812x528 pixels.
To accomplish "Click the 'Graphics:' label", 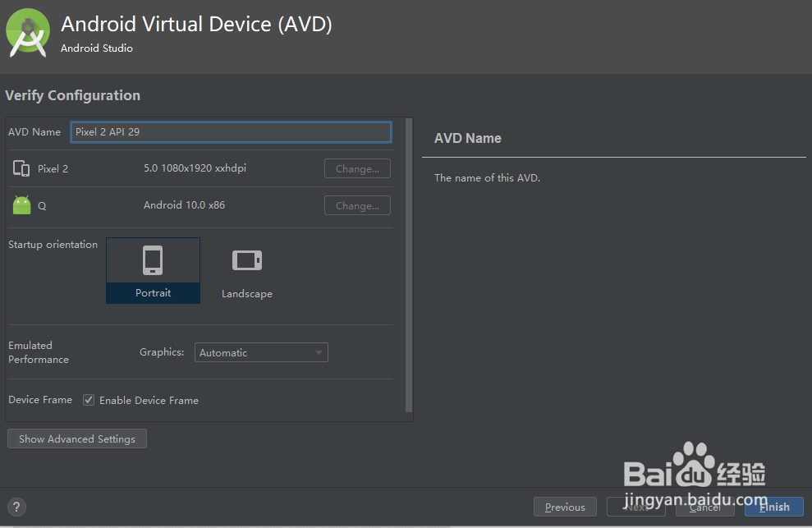I will click(x=162, y=352).
